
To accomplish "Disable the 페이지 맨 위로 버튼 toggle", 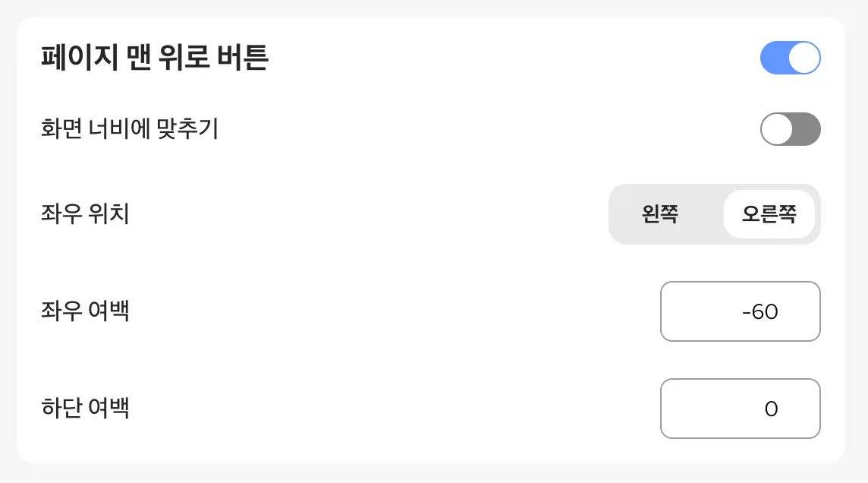I will point(790,58).
